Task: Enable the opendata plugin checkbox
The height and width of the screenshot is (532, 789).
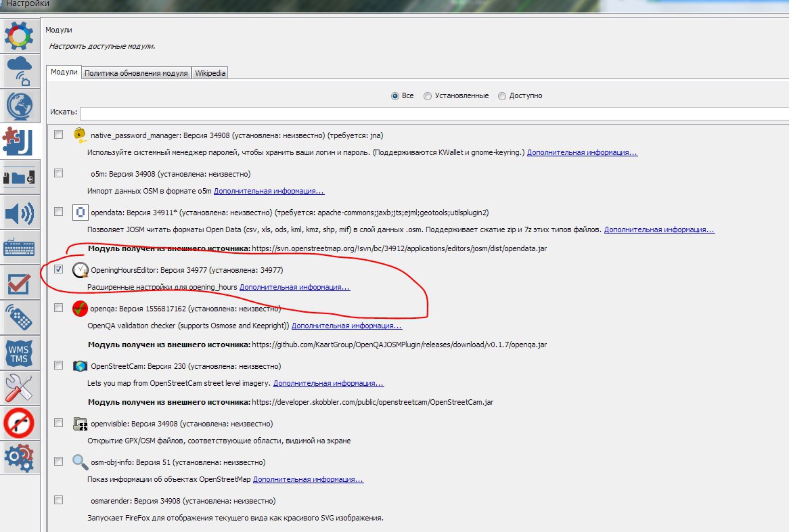Action: pyautogui.click(x=59, y=211)
